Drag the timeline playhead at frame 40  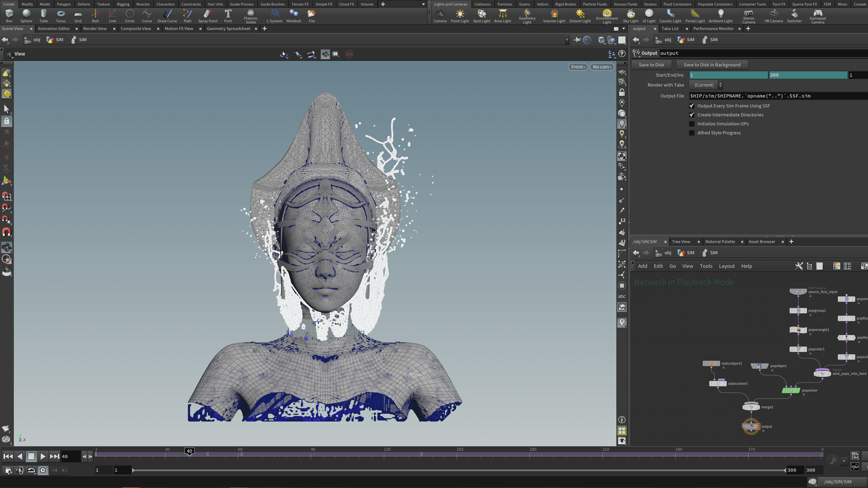pyautogui.click(x=189, y=451)
